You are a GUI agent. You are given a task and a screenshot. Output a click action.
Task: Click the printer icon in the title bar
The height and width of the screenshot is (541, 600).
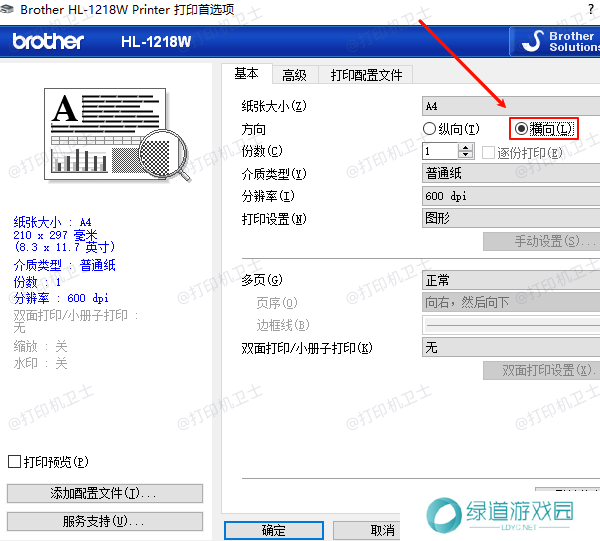point(9,9)
